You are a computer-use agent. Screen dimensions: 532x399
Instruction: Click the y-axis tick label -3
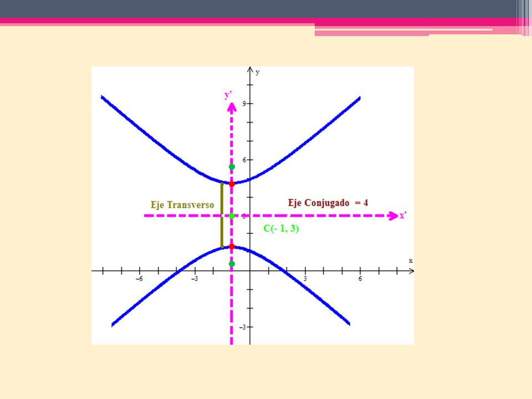click(x=243, y=327)
